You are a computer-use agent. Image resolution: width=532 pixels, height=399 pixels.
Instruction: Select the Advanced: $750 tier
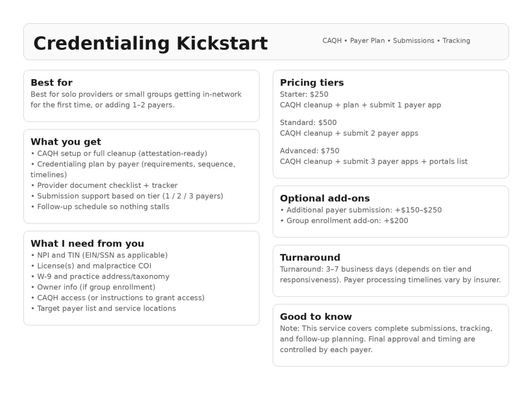(x=310, y=151)
